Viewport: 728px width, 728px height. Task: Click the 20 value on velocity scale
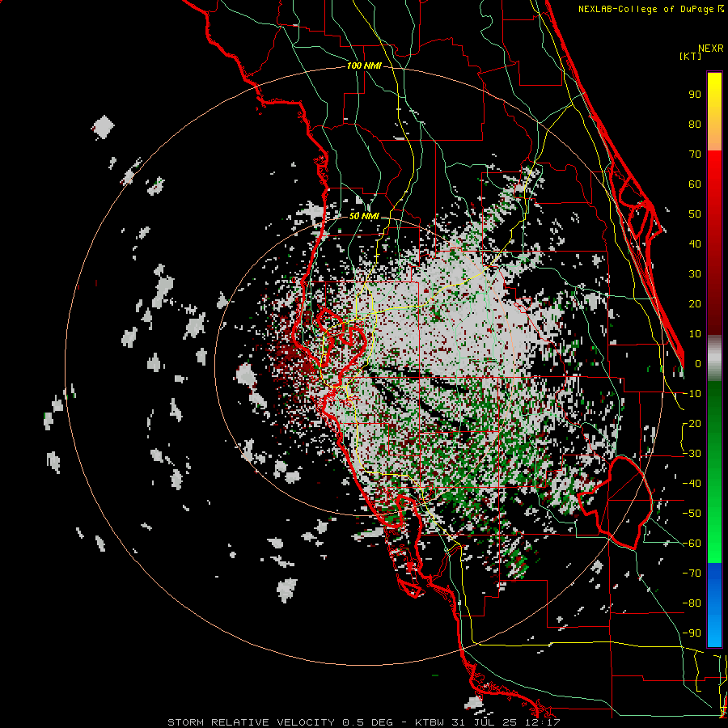(695, 304)
